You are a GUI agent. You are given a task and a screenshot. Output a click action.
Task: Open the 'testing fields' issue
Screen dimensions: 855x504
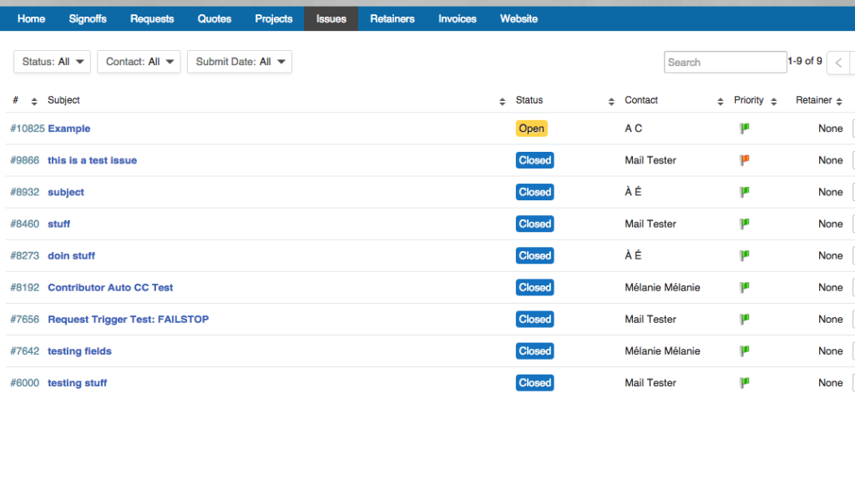pos(79,351)
